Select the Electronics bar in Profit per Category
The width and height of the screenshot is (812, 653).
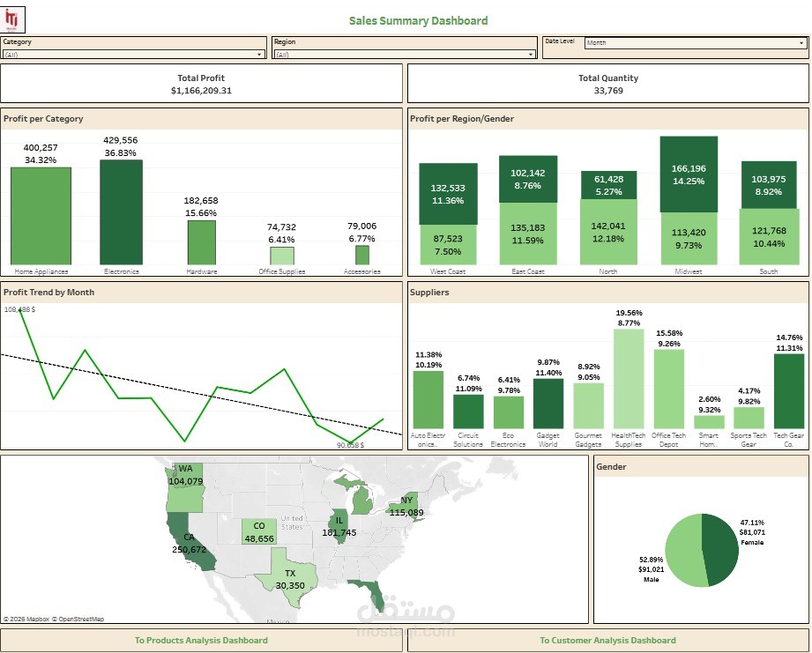122,211
